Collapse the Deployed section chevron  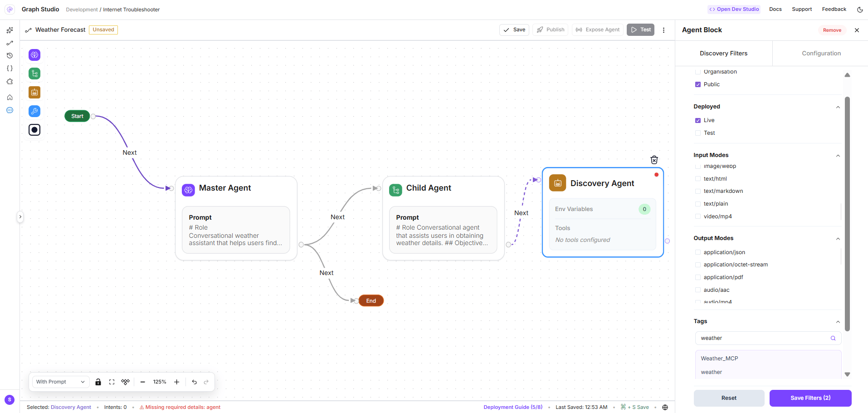click(x=838, y=107)
